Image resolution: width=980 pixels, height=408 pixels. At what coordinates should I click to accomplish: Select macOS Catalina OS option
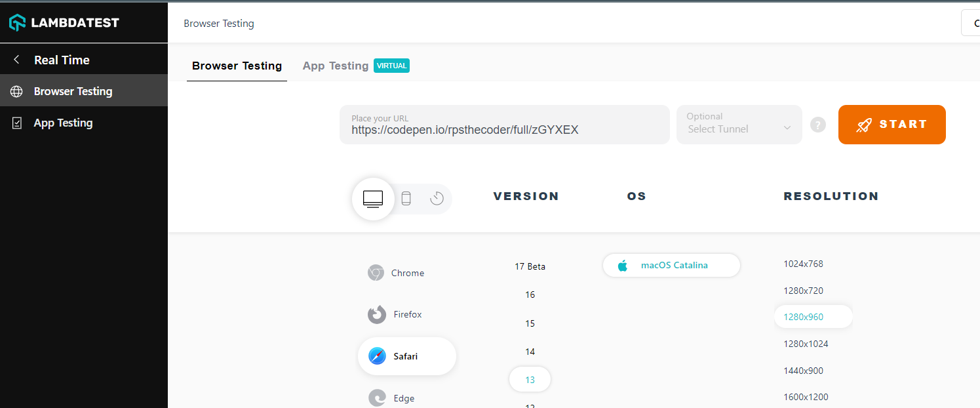[671, 266]
